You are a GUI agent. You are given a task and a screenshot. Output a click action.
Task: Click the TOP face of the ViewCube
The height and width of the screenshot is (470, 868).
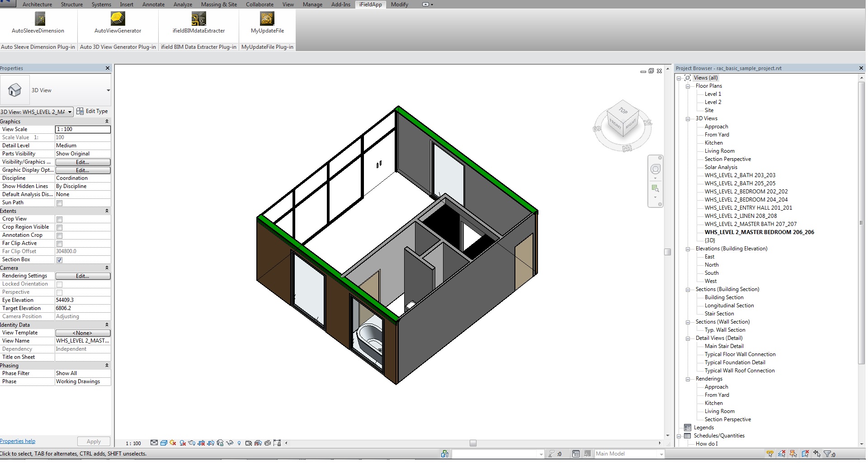(623, 110)
